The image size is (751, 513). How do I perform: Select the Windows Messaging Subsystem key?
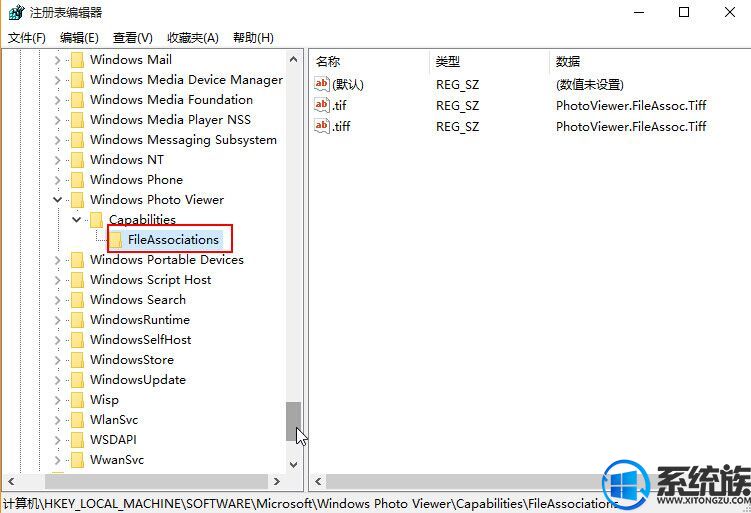click(x=183, y=140)
